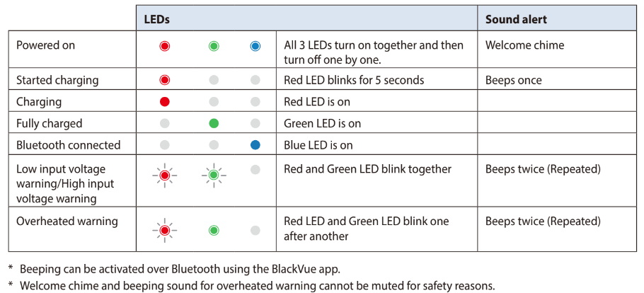Click flashing green LED in Low input voltage row

pyautogui.click(x=214, y=176)
